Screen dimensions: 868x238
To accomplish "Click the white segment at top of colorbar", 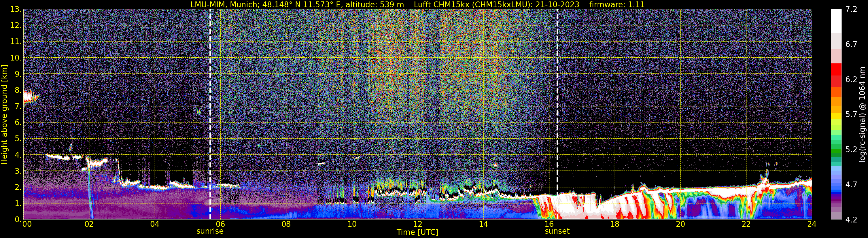I will pyautogui.click(x=836, y=21).
